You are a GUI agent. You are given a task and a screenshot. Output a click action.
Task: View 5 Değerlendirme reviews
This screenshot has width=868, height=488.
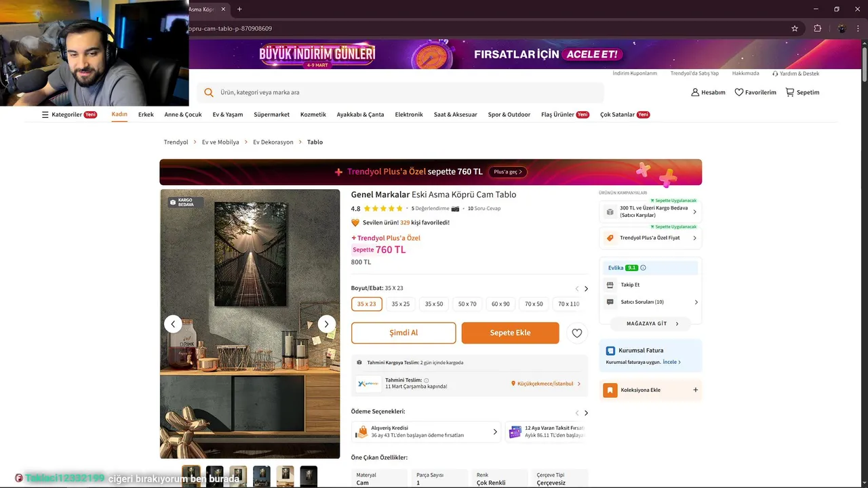click(x=431, y=209)
